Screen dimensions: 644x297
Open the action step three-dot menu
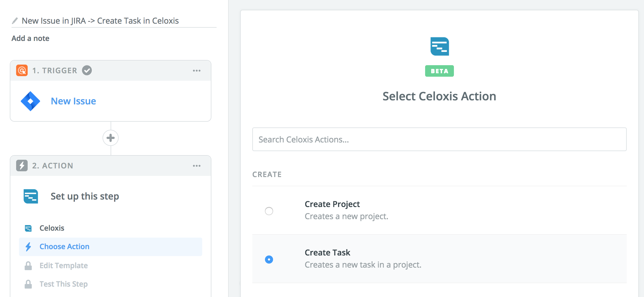tap(197, 166)
